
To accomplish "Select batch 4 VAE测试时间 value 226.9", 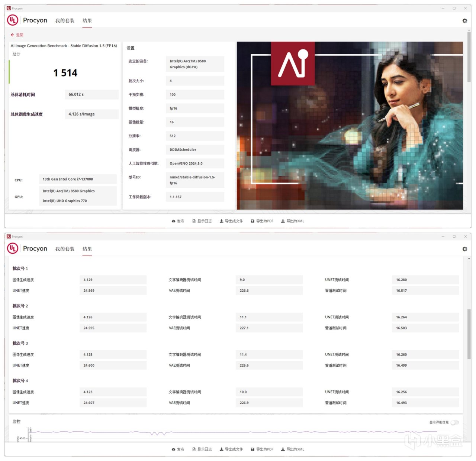I will pos(269,403).
